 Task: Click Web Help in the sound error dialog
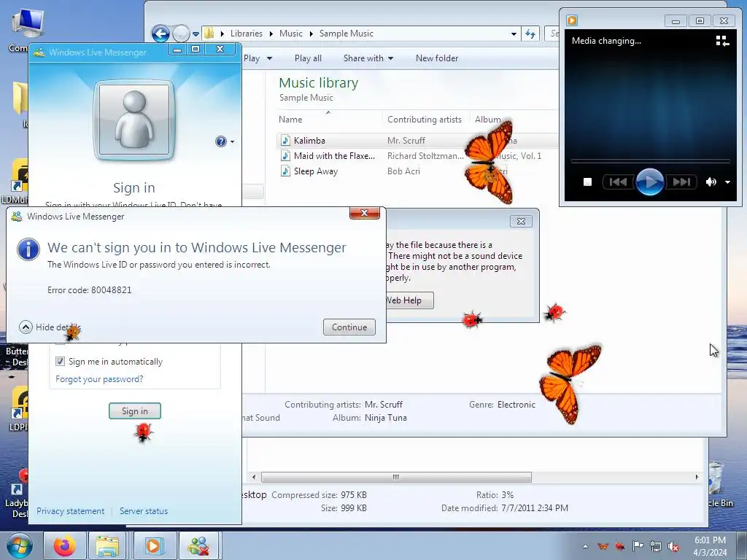click(x=409, y=300)
